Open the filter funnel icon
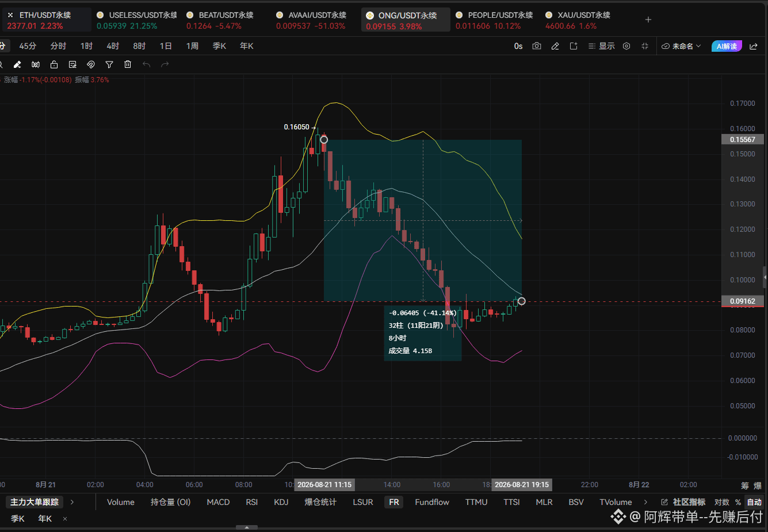Screen dimensions: 768x532 coord(109,64)
